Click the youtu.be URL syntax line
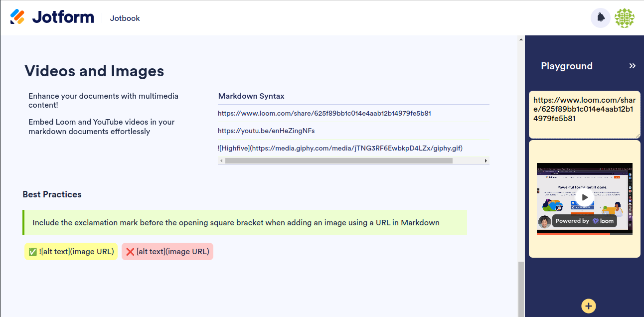Viewport: 644px width, 317px height. coord(266,131)
